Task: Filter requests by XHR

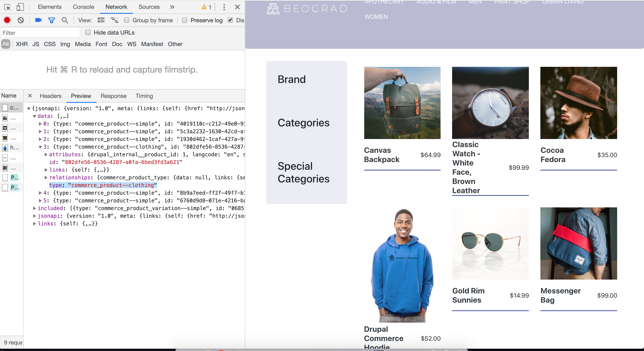Action: pyautogui.click(x=22, y=44)
